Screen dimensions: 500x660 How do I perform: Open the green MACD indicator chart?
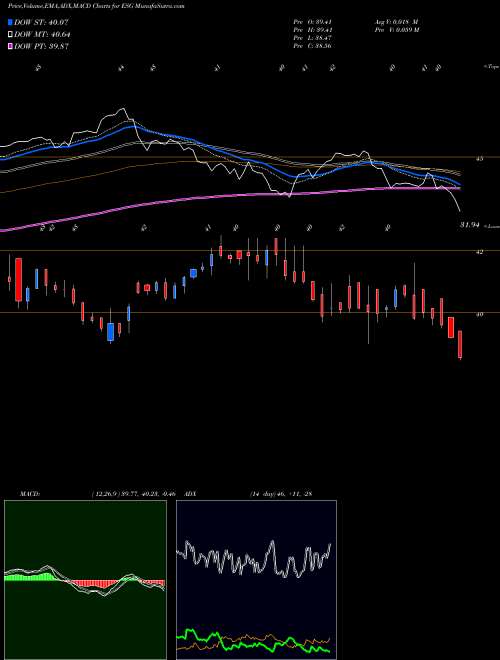tap(85, 580)
